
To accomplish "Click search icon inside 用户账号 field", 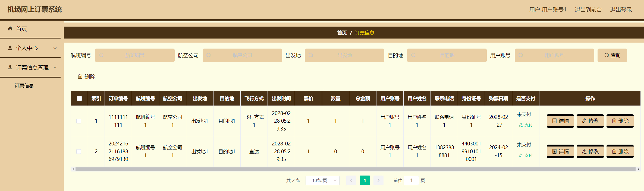I will click(521, 55).
